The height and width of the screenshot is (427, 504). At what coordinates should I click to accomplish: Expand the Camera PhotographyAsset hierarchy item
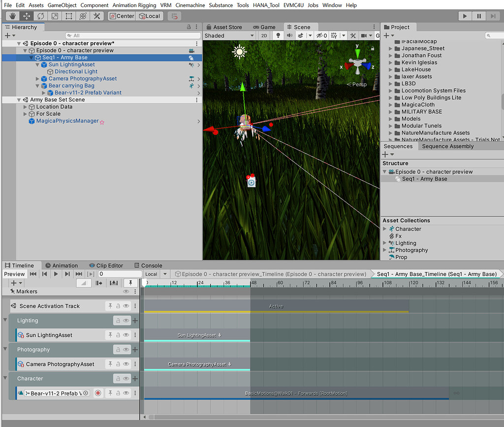click(37, 78)
